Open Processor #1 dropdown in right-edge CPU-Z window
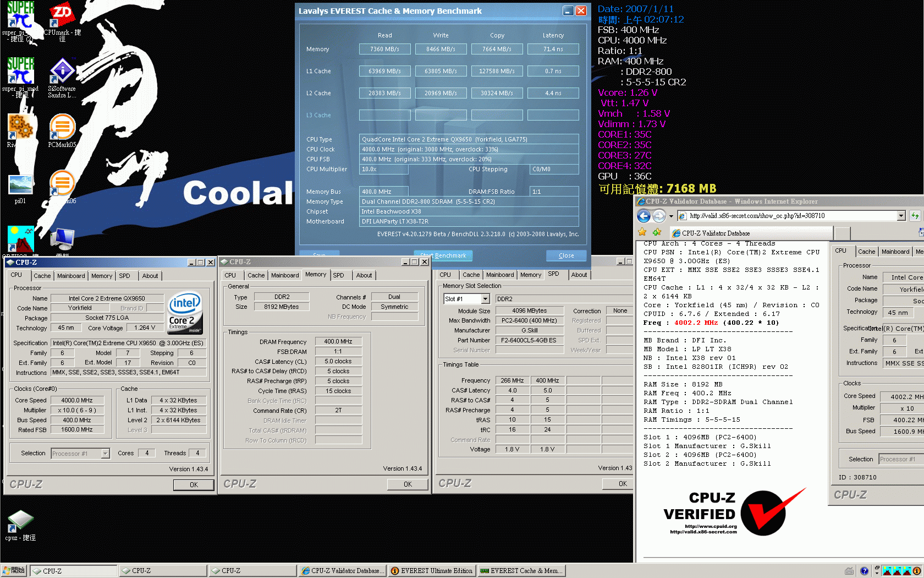 click(901, 459)
